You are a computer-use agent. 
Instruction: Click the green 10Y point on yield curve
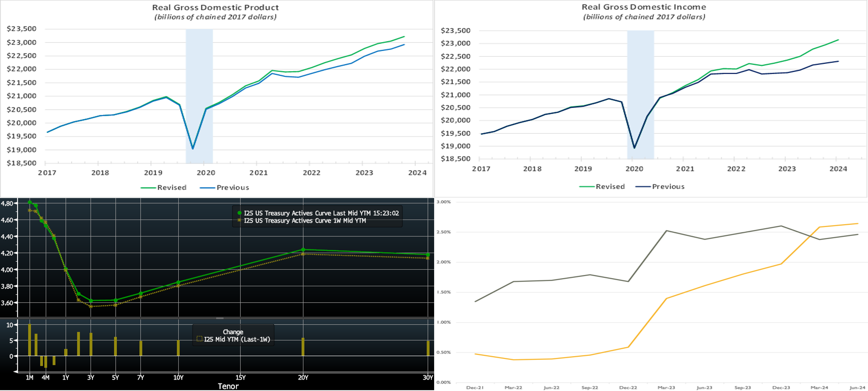[x=178, y=282]
